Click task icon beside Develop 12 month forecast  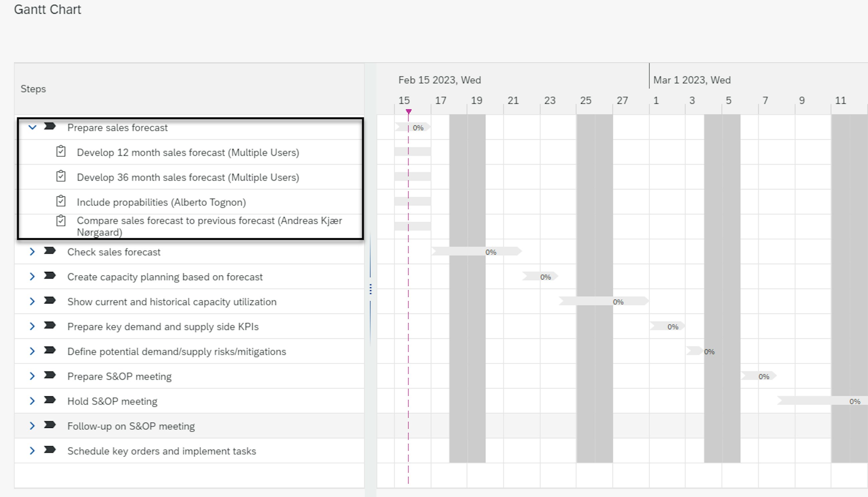tap(61, 151)
